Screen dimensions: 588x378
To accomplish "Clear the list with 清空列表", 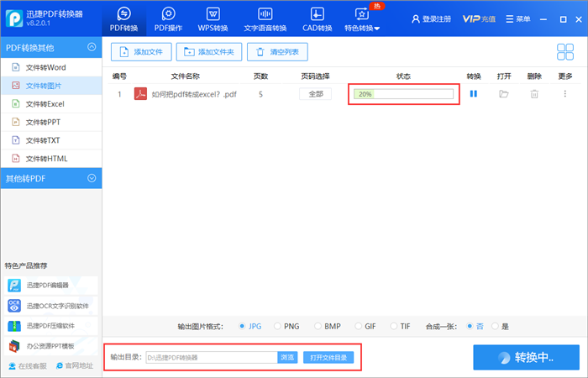I will pyautogui.click(x=277, y=52).
